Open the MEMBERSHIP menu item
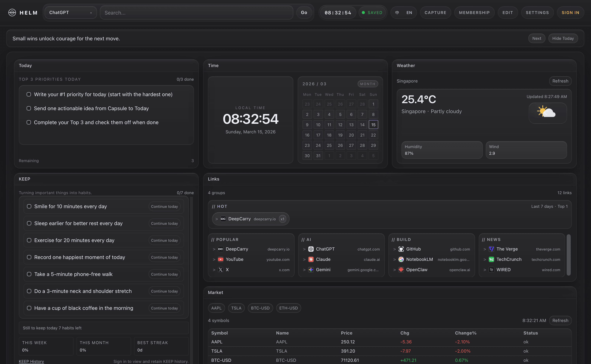 click(474, 13)
